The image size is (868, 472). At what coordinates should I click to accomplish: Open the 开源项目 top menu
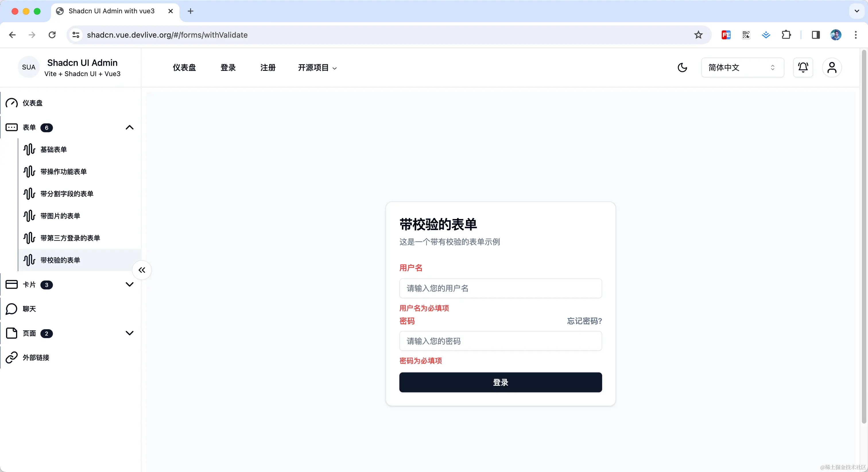click(317, 68)
